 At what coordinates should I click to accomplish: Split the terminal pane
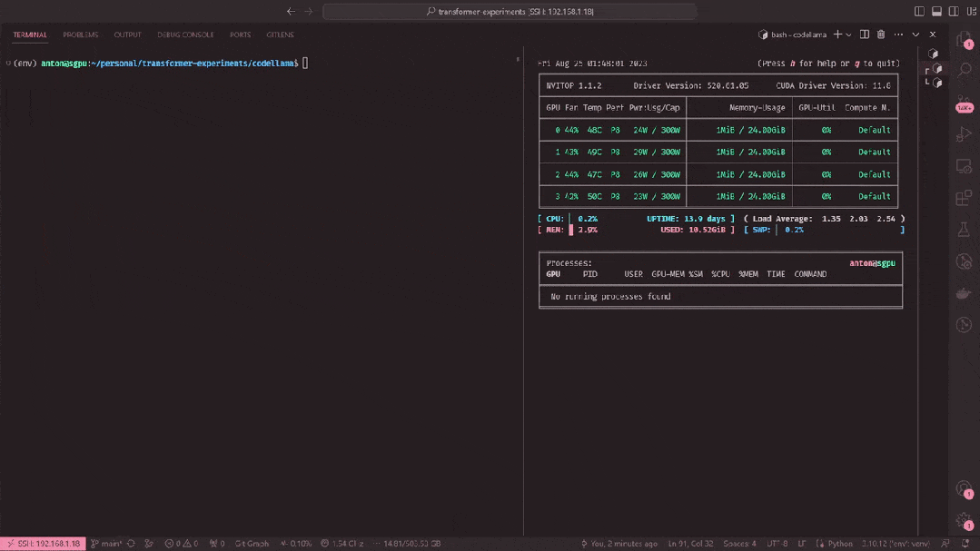point(864,34)
